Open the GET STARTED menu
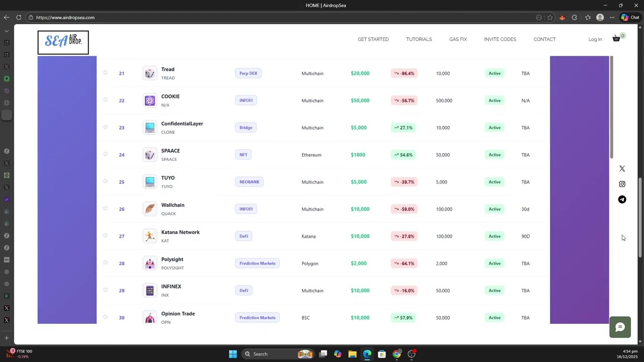This screenshot has width=644, height=362. pos(373,39)
